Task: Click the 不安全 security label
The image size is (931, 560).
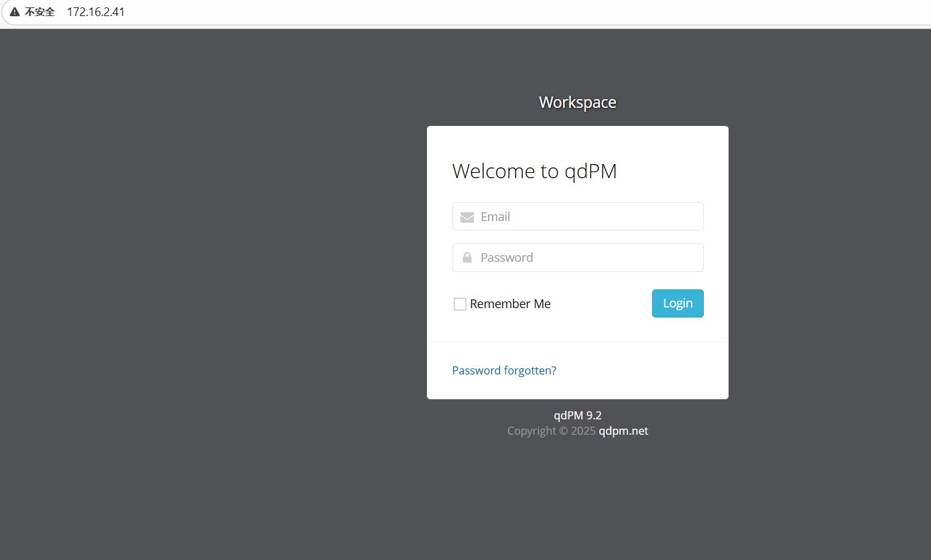Action: pos(40,12)
